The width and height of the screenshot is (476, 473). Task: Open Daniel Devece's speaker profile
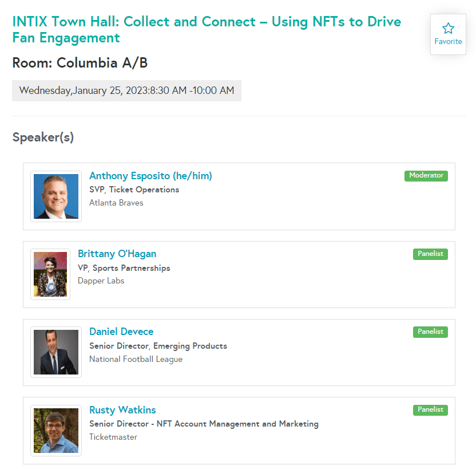(x=121, y=332)
